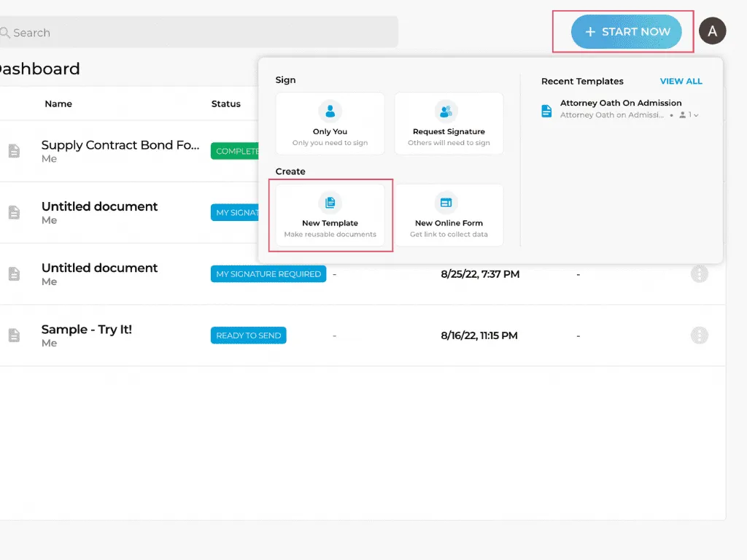Open more options for 8/25/22 document

[700, 274]
